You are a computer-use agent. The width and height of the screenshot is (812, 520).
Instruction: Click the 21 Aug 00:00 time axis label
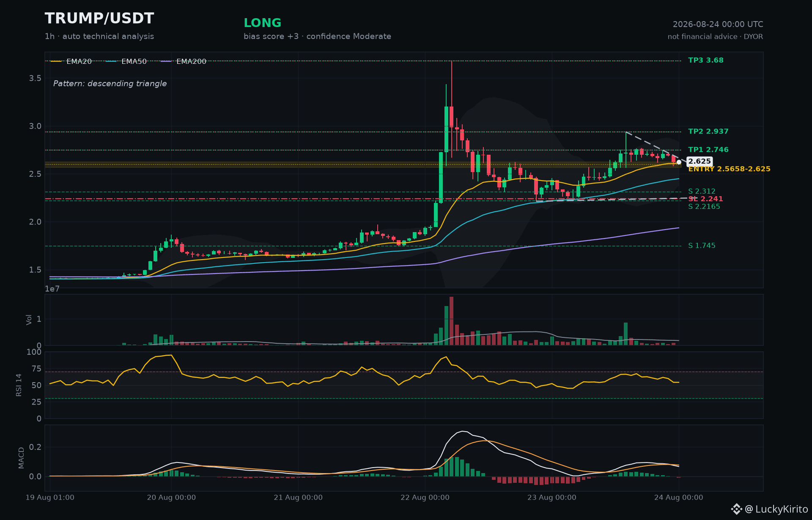click(x=298, y=498)
